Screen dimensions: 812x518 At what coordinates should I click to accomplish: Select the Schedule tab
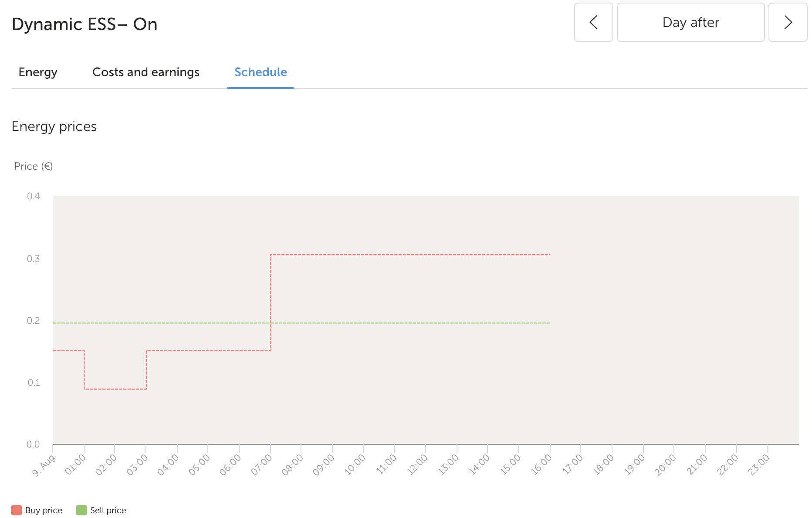[x=261, y=72]
